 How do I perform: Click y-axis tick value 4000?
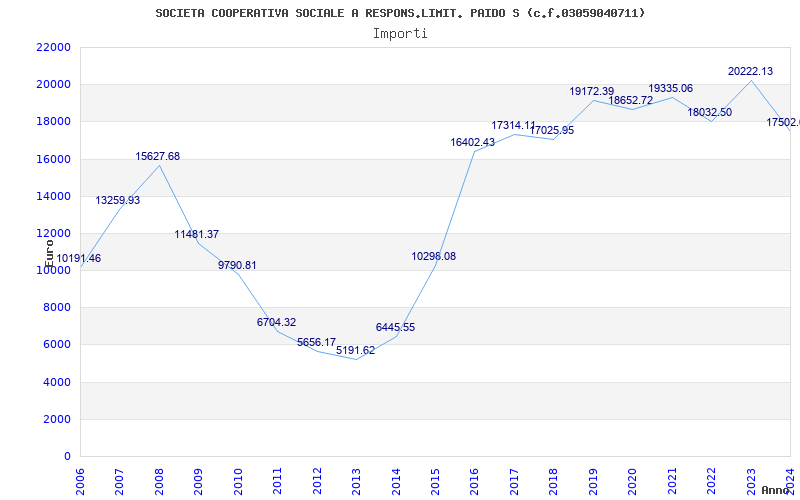click(x=57, y=382)
